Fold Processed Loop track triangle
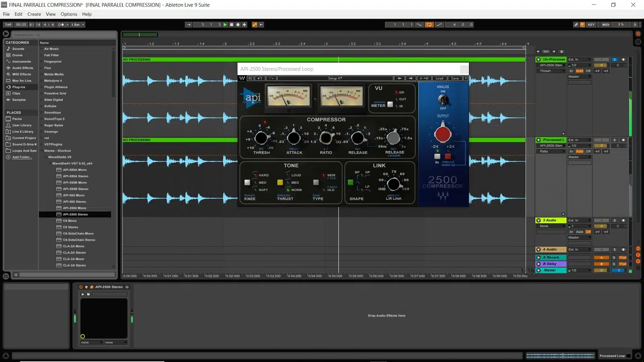Viewport: 644px width, 362px height. pos(539,140)
